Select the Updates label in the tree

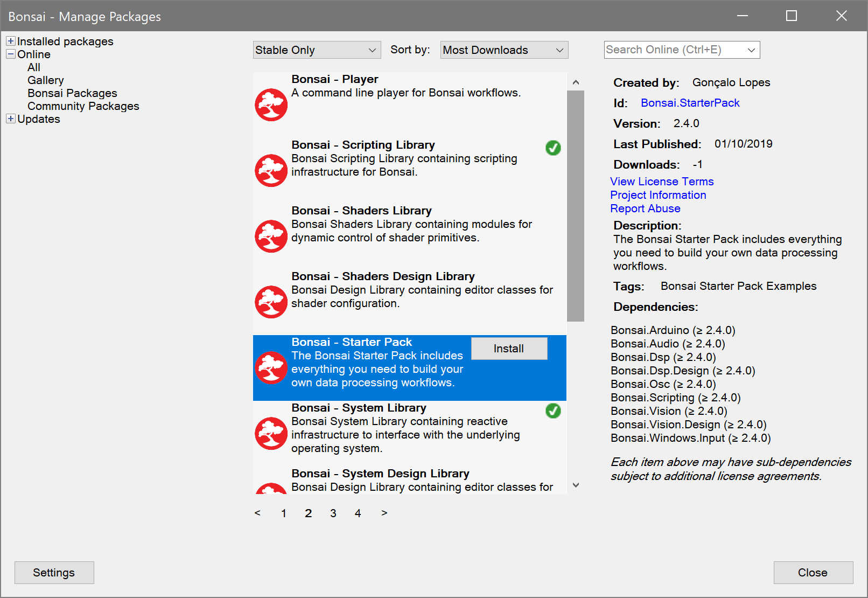(39, 119)
